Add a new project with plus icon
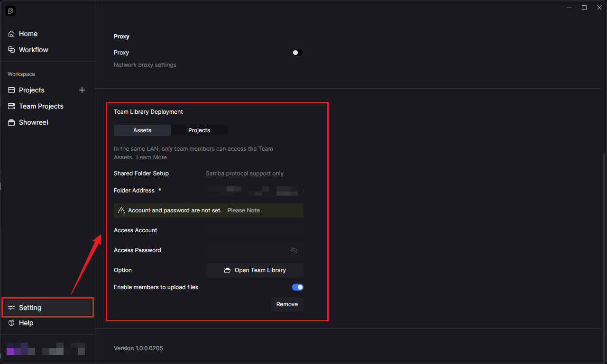This screenshot has width=607, height=364. coord(82,90)
